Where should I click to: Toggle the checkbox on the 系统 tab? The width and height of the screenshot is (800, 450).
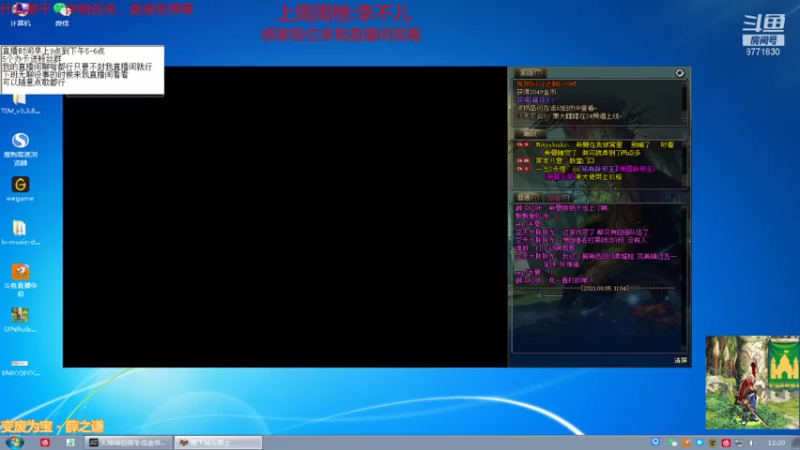coord(538,73)
